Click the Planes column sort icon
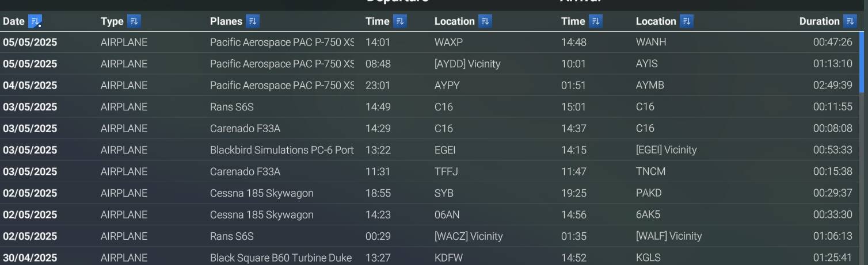Screen dimensions: 868x265 [x=252, y=21]
